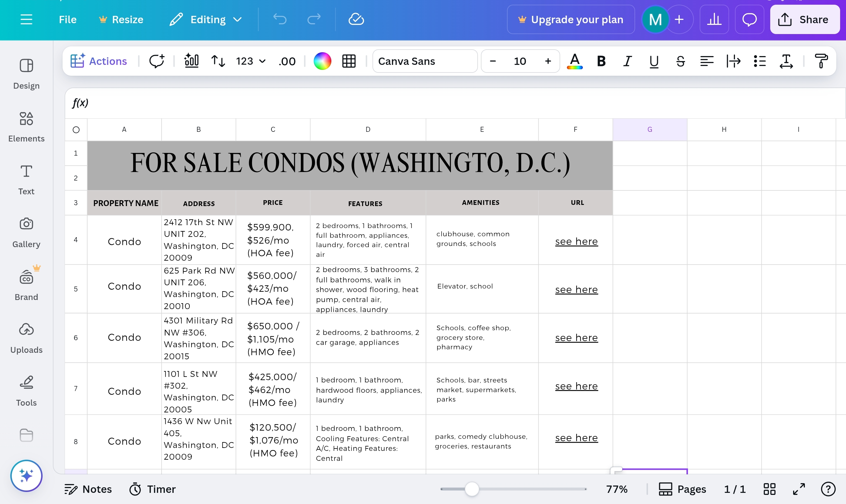Open the see here link in row 4
This screenshot has height=504, width=846.
576,242
